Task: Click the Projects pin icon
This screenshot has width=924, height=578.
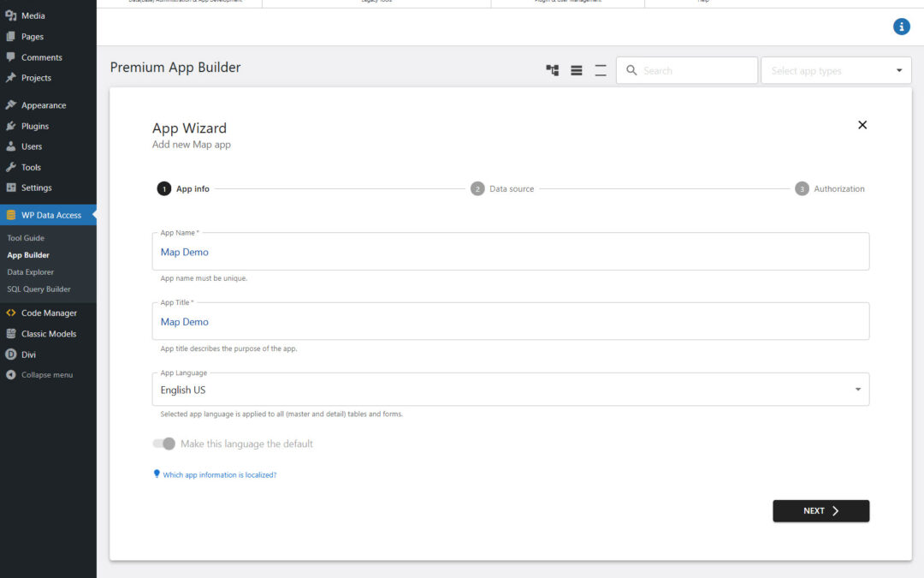Action: click(x=10, y=78)
